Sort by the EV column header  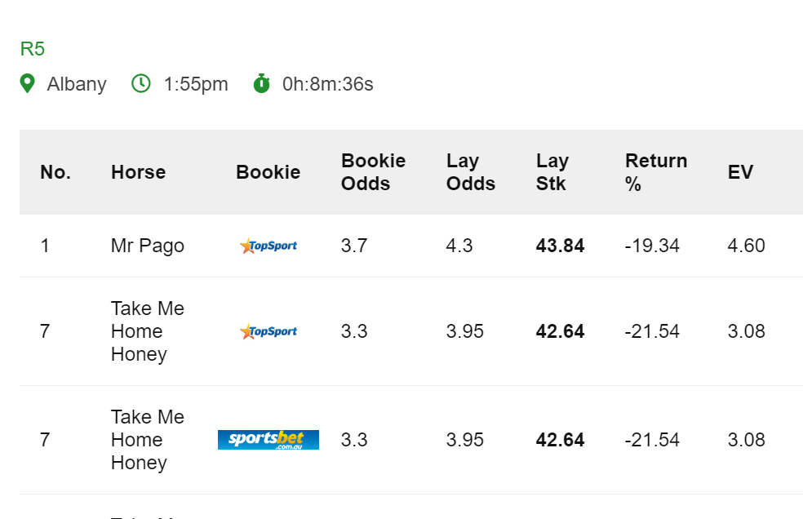740,172
